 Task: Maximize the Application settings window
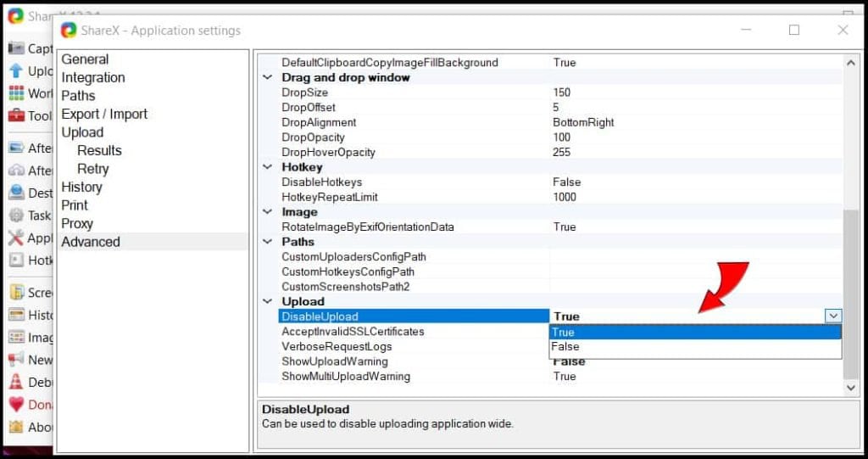tap(794, 30)
